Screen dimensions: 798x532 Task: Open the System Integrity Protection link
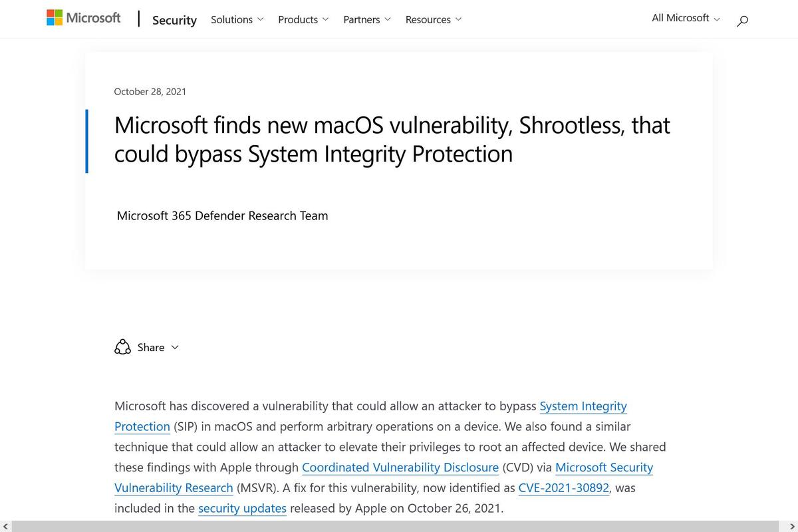[x=370, y=416]
